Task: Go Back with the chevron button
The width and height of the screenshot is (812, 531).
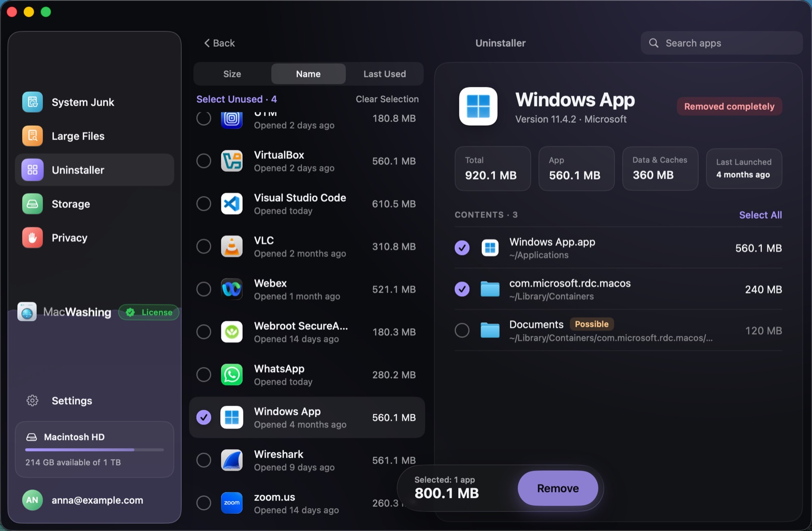Action: [x=219, y=43]
